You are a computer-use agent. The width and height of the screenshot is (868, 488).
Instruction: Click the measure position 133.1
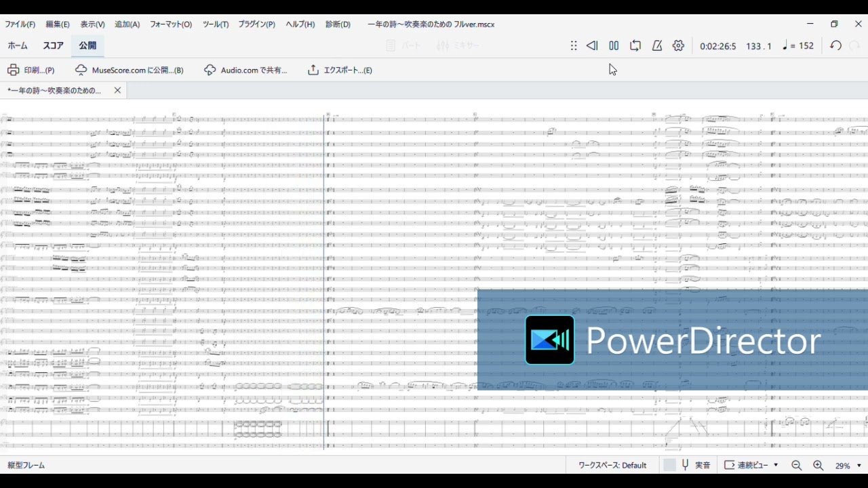(x=759, y=46)
